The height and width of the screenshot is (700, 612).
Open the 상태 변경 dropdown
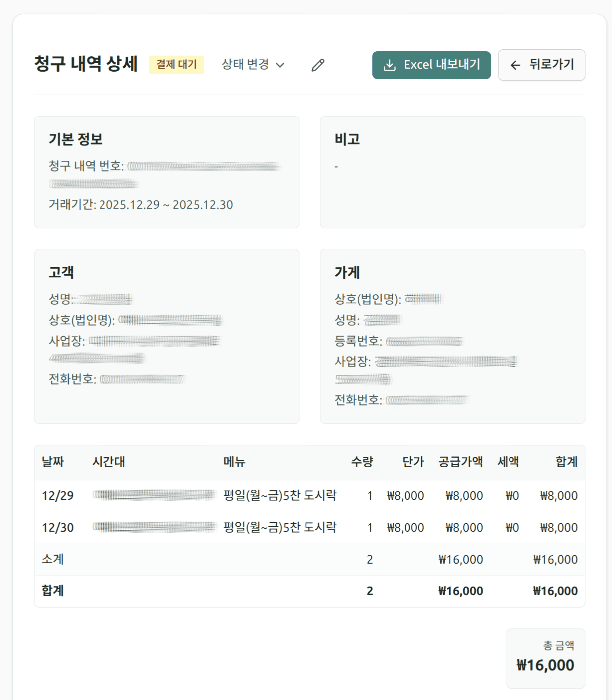click(247, 65)
